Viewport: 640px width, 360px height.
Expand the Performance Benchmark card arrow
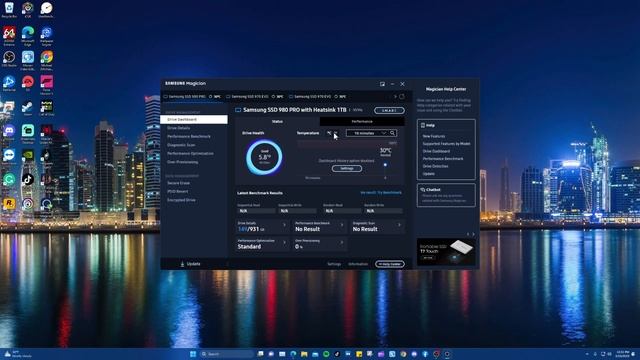coord(342,225)
